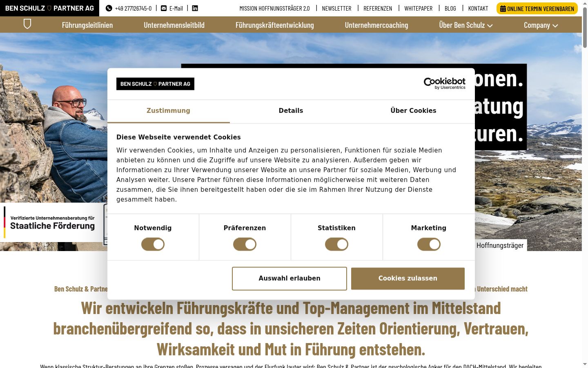
Task: Go to Unternehmensleitbild menu item
Action: coord(174,25)
